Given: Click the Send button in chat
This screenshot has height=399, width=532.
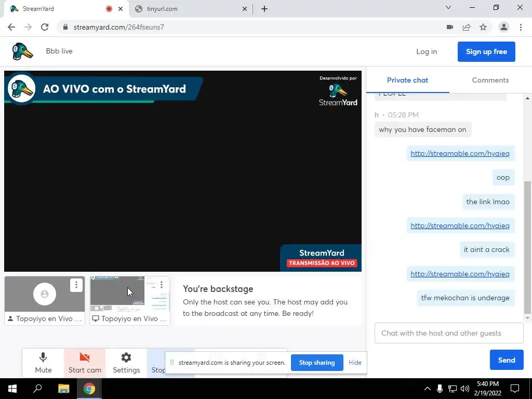Looking at the screenshot, I should point(507,360).
